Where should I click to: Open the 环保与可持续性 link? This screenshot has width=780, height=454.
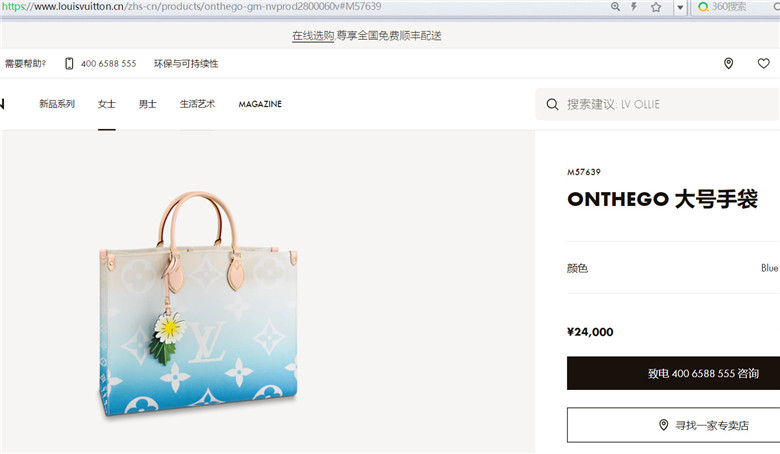click(186, 64)
